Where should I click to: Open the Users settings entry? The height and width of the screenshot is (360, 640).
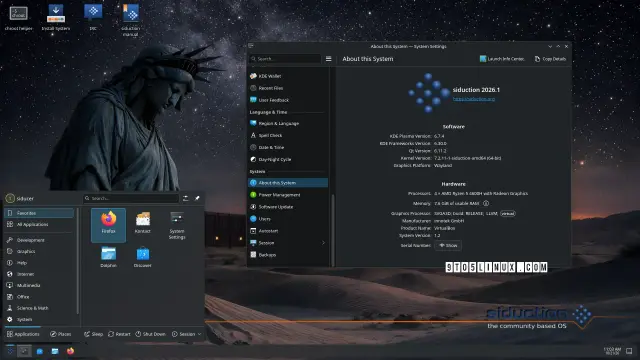[x=287, y=219]
